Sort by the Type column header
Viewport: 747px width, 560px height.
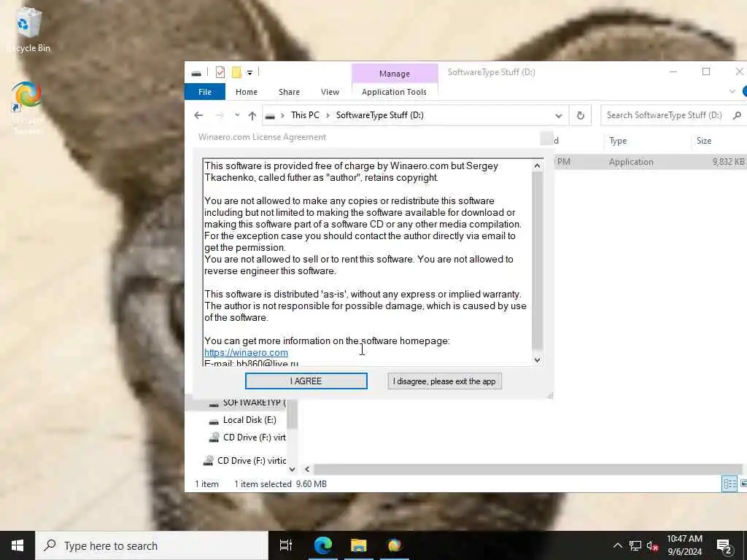[x=618, y=141]
